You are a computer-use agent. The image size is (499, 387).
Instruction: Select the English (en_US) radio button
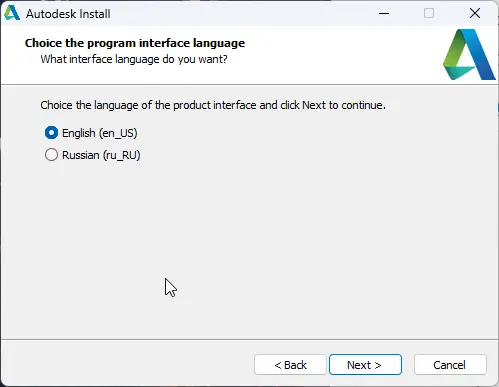click(51, 133)
